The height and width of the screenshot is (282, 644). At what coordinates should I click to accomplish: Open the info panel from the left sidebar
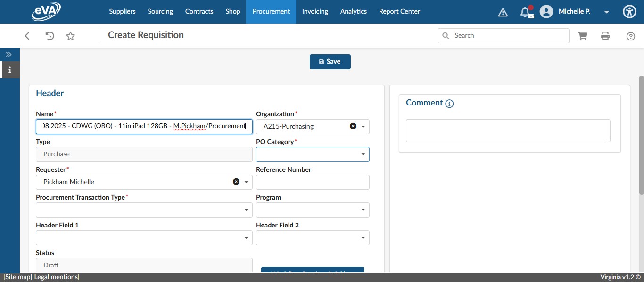click(x=10, y=70)
